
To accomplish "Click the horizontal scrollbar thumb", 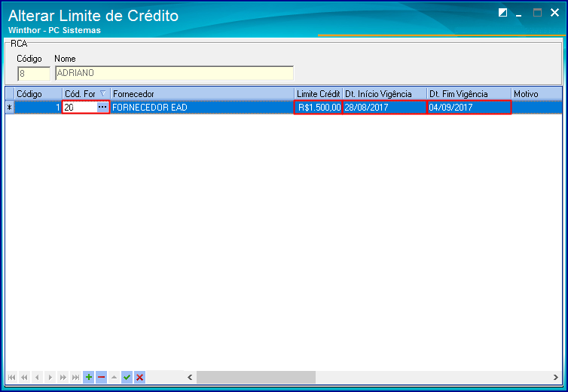I will click(x=256, y=378).
